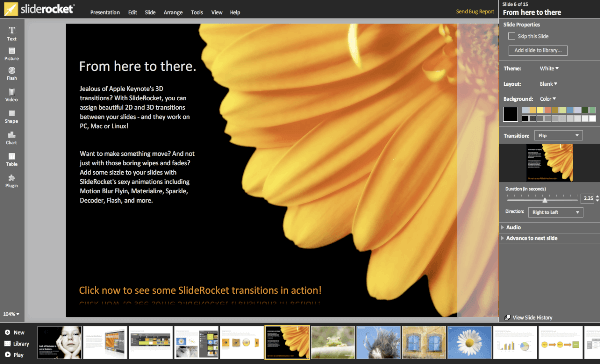Open the Library icon
The width and height of the screenshot is (600, 364).
(7, 344)
